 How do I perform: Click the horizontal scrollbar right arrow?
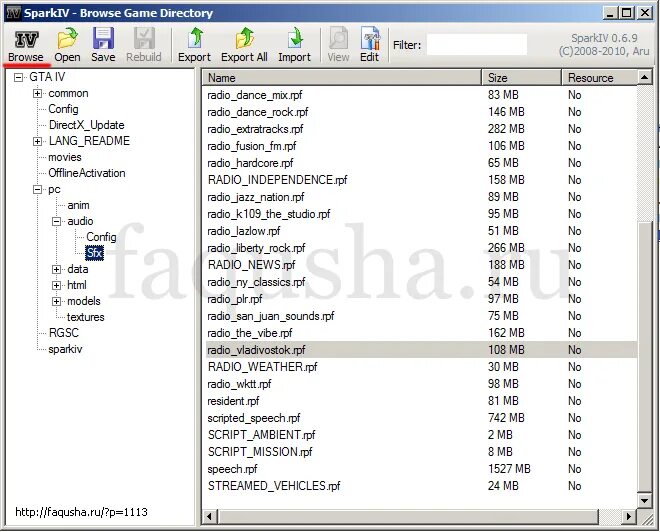coord(630,516)
